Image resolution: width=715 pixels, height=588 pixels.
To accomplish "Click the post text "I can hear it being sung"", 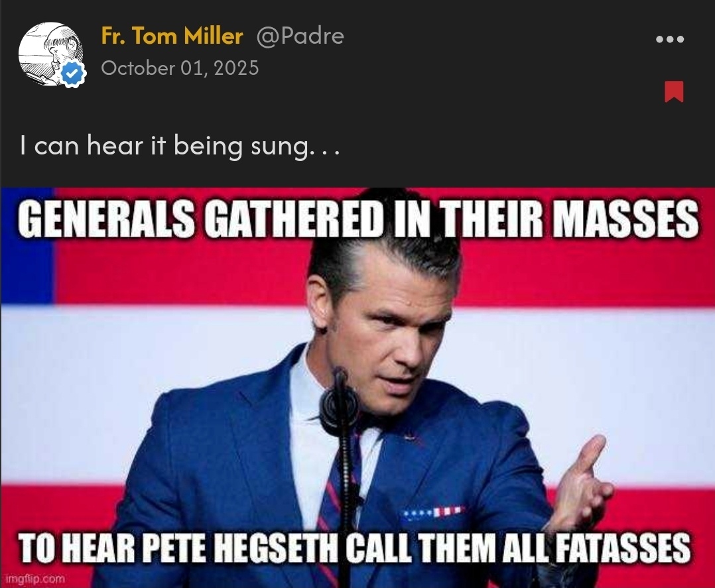I will [x=179, y=146].
